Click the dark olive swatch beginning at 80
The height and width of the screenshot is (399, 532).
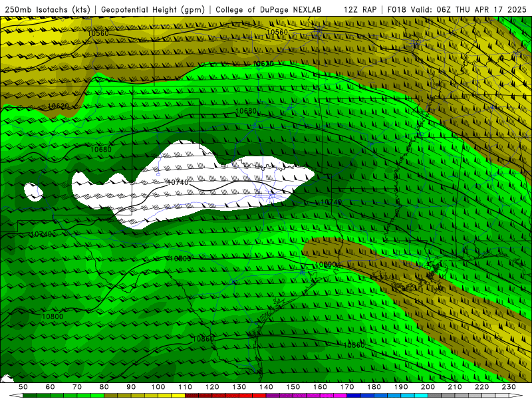(x=110, y=395)
